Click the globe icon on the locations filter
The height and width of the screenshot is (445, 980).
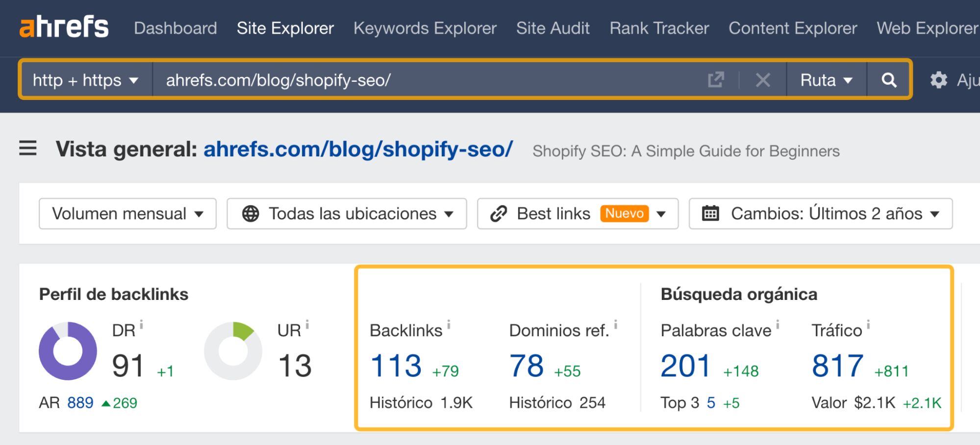(251, 214)
